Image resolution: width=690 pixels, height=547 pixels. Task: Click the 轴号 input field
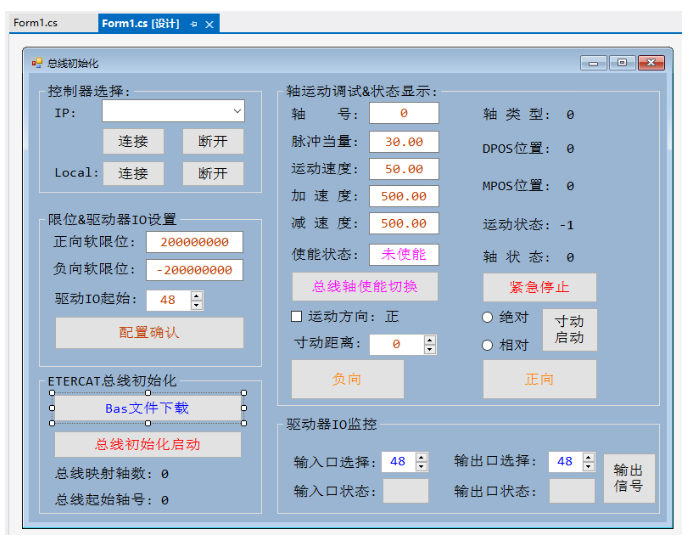(404, 113)
